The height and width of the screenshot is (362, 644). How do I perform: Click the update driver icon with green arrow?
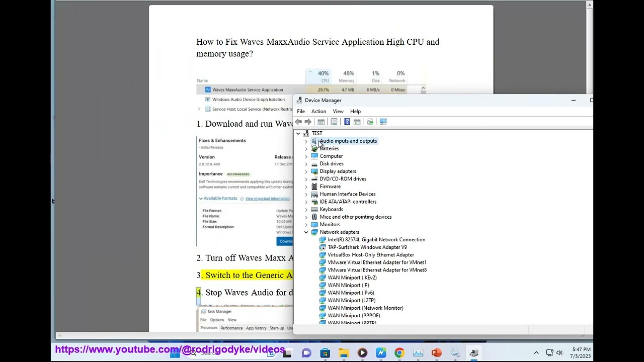click(370, 122)
